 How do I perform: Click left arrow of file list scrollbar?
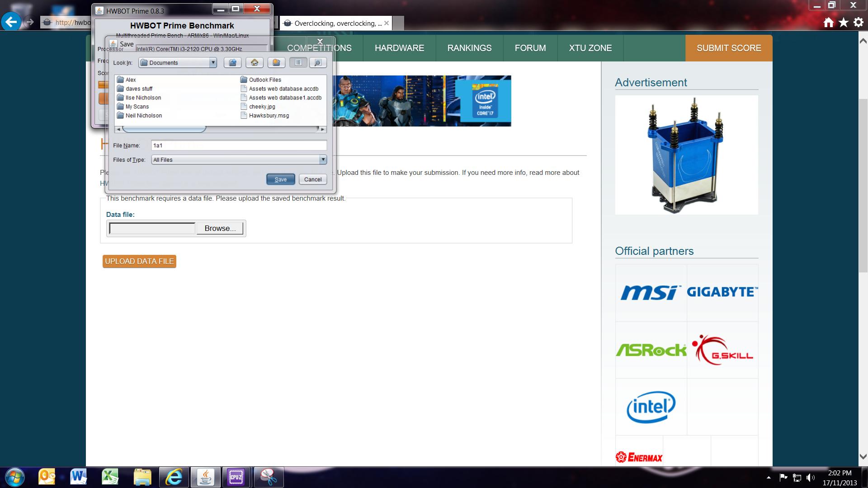pos(118,129)
